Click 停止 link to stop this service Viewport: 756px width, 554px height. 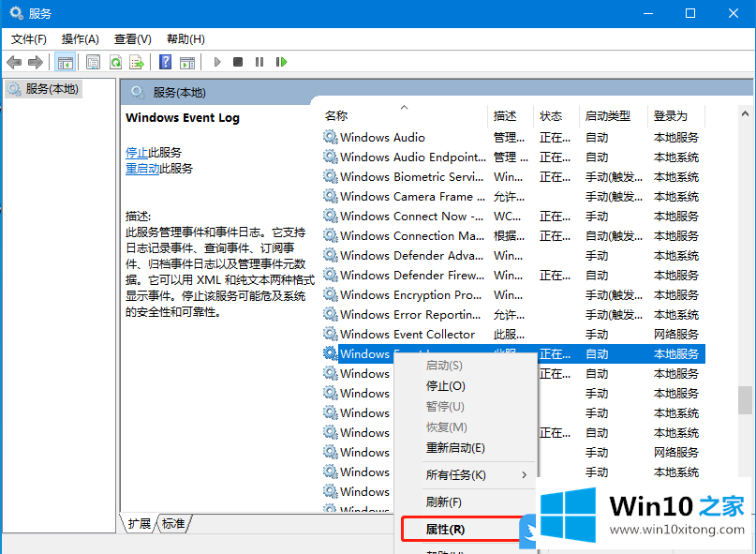137,153
